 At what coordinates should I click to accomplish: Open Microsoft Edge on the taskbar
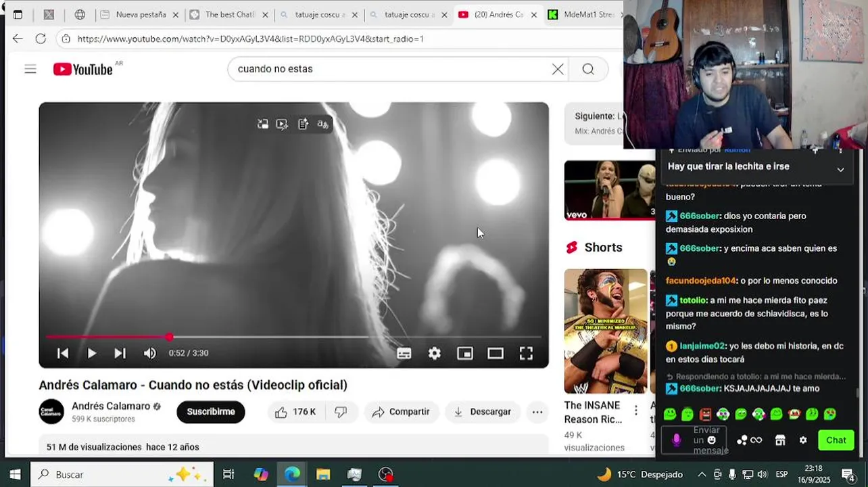292,474
